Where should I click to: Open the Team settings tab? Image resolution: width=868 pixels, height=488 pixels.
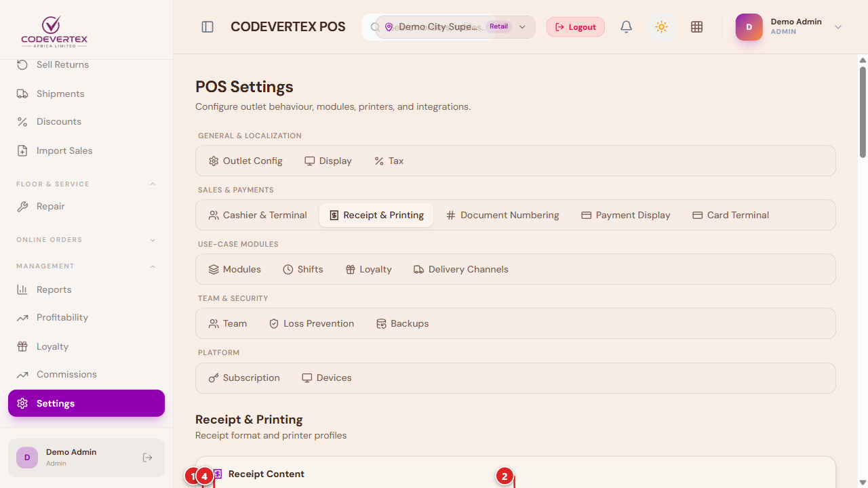(228, 323)
